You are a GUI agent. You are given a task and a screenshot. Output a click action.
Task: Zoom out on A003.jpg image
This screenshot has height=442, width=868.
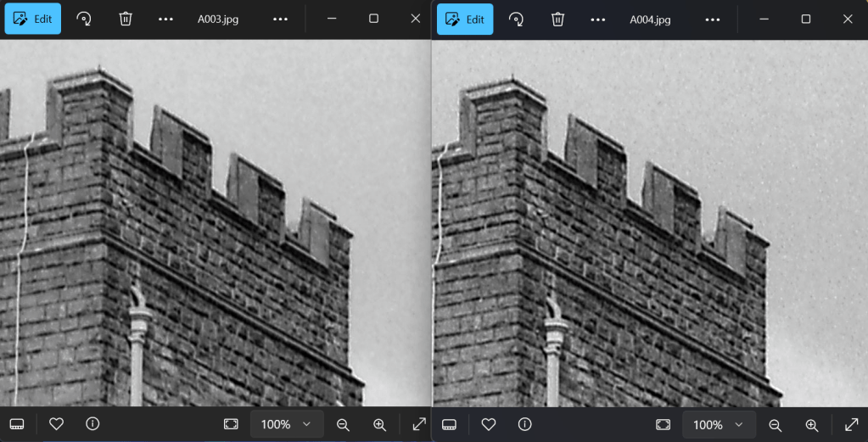click(x=343, y=424)
